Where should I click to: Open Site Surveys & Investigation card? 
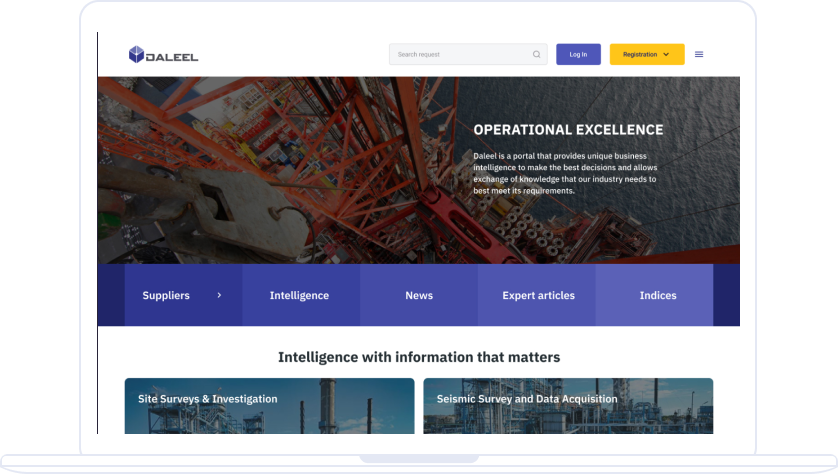269,406
